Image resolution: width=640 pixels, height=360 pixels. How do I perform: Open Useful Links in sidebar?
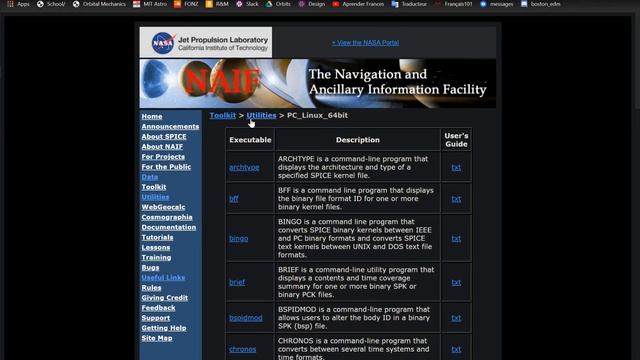(x=163, y=278)
